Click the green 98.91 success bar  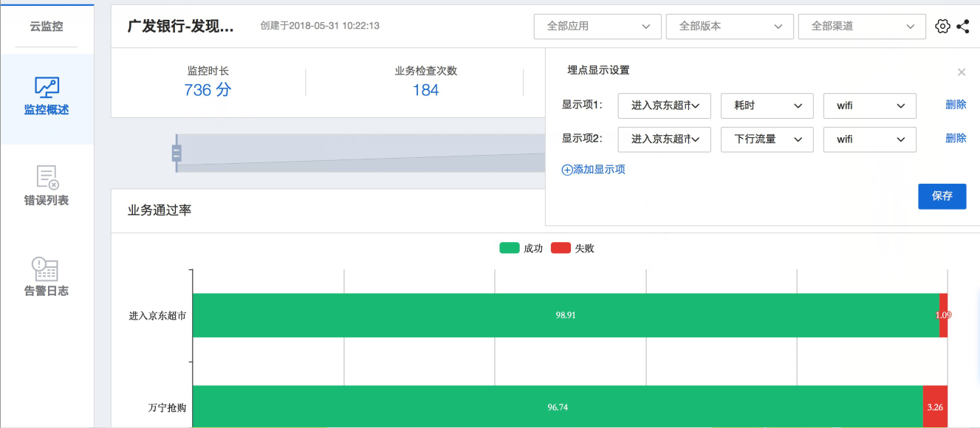[x=566, y=315]
